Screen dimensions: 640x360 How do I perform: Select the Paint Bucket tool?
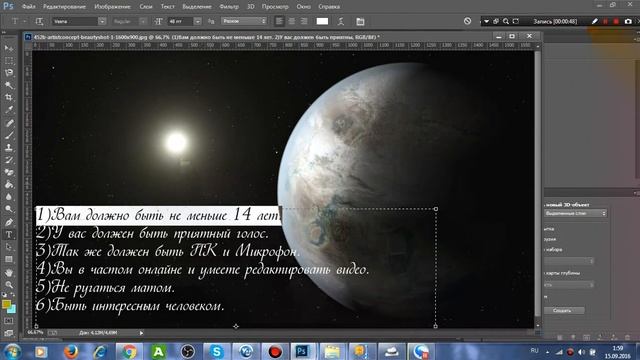click(9, 184)
